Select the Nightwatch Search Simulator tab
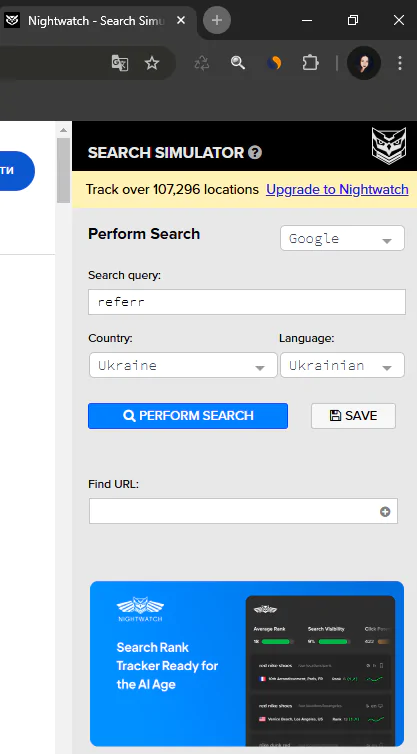Screen dimensions: 417x754 pyautogui.click(x=96, y=21)
